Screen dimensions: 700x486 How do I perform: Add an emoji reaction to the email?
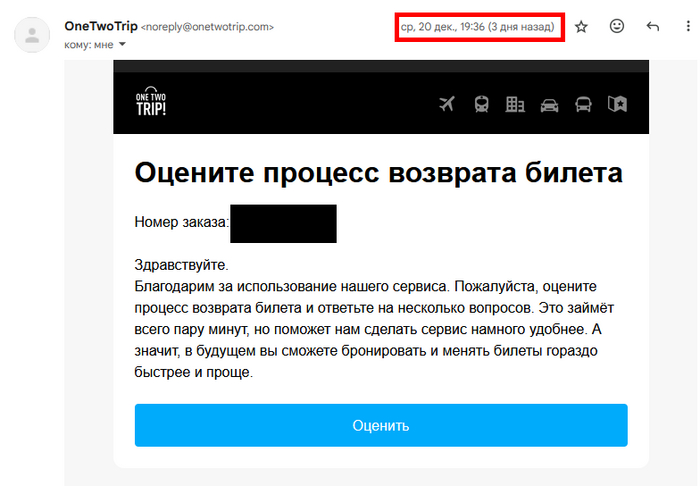(617, 26)
